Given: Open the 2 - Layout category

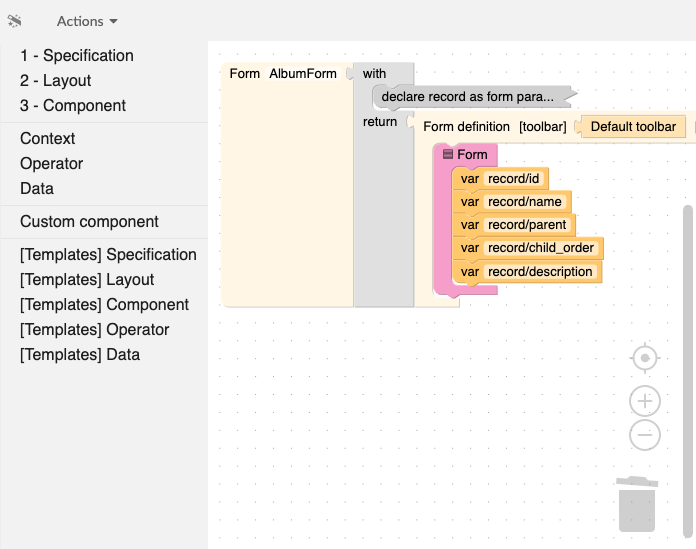Looking at the screenshot, I should click(55, 81).
